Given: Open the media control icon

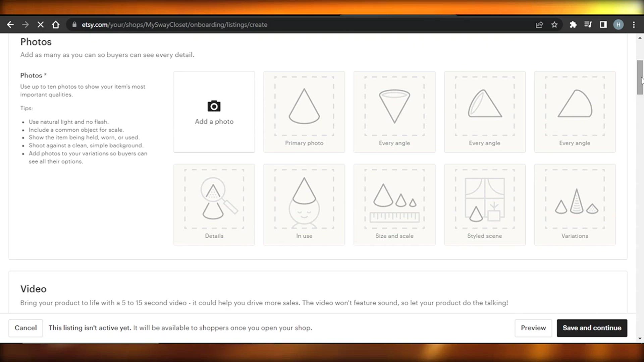Looking at the screenshot, I should (x=588, y=24).
